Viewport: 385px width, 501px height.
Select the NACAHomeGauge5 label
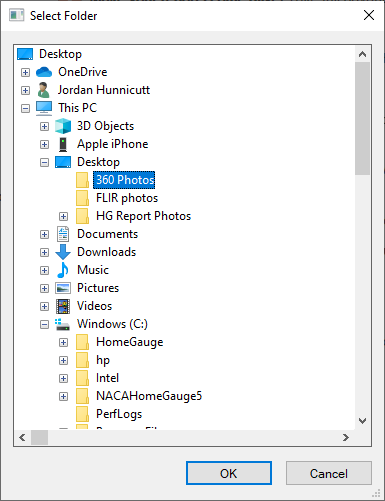point(149,396)
